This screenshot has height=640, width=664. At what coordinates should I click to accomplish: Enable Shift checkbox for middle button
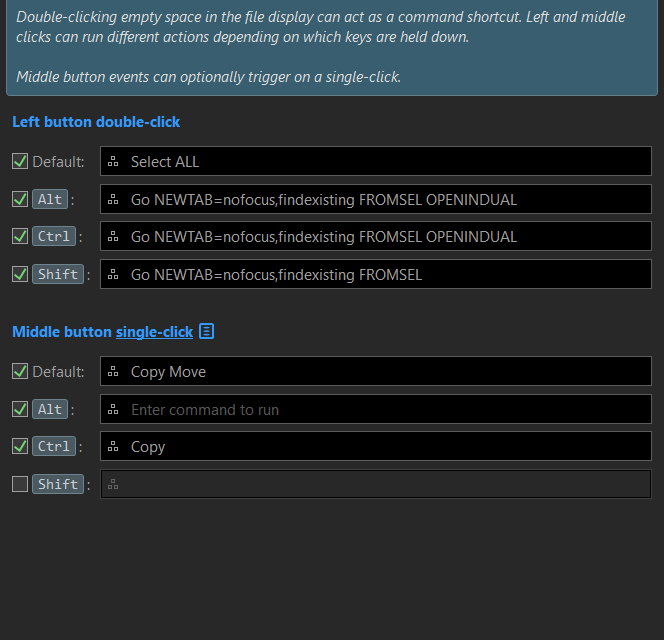click(20, 484)
